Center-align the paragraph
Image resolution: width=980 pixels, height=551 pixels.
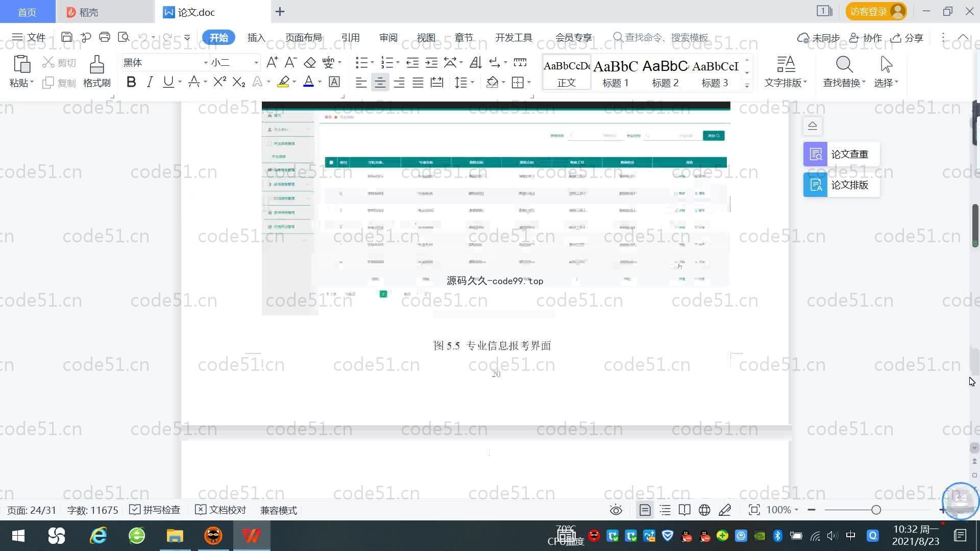tap(380, 82)
